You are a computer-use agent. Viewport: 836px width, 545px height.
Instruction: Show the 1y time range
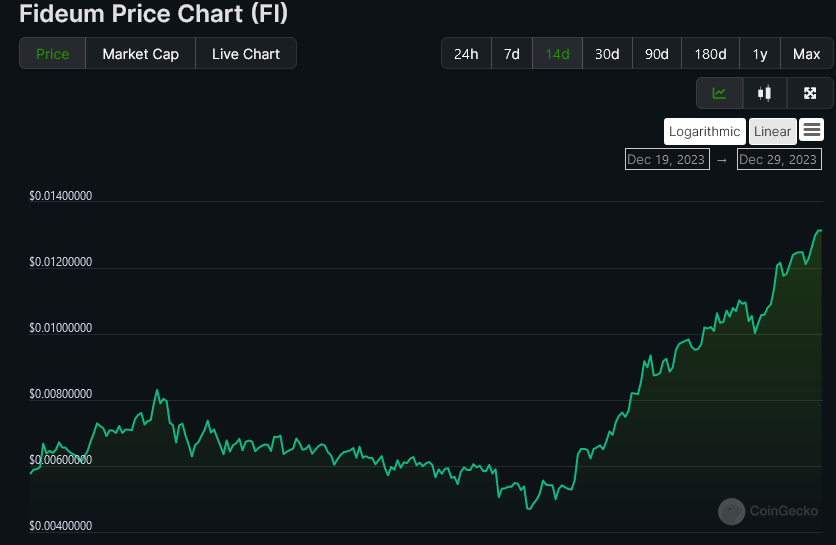pos(760,54)
